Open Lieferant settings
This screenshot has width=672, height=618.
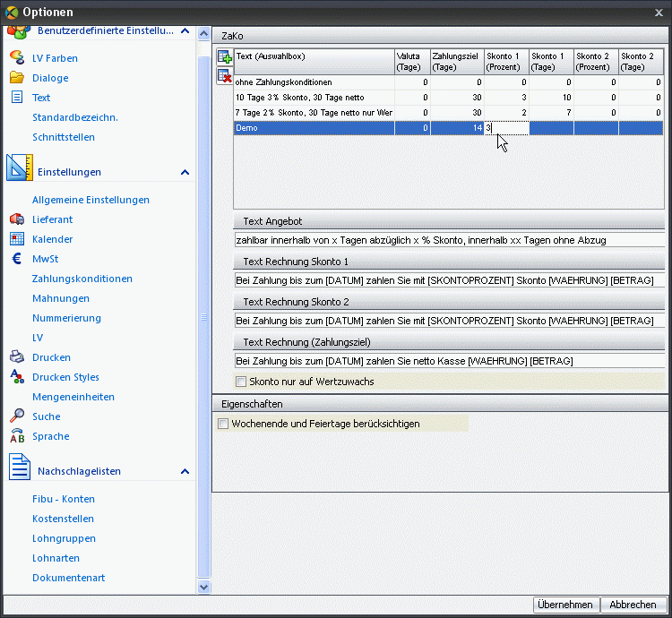click(x=52, y=219)
